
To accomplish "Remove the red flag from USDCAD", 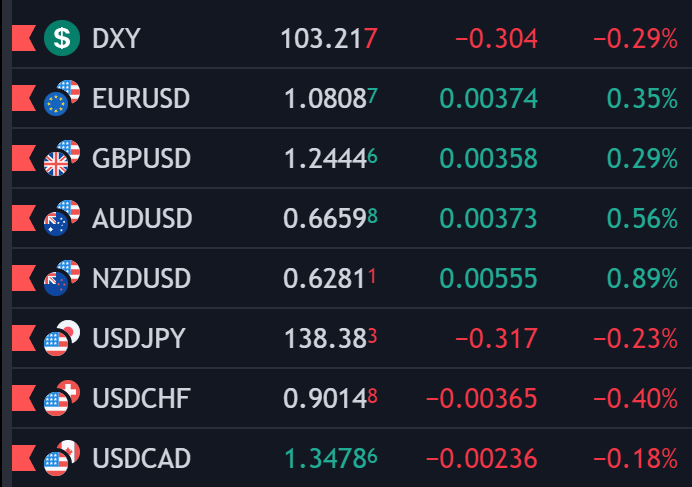I will [x=23, y=459].
